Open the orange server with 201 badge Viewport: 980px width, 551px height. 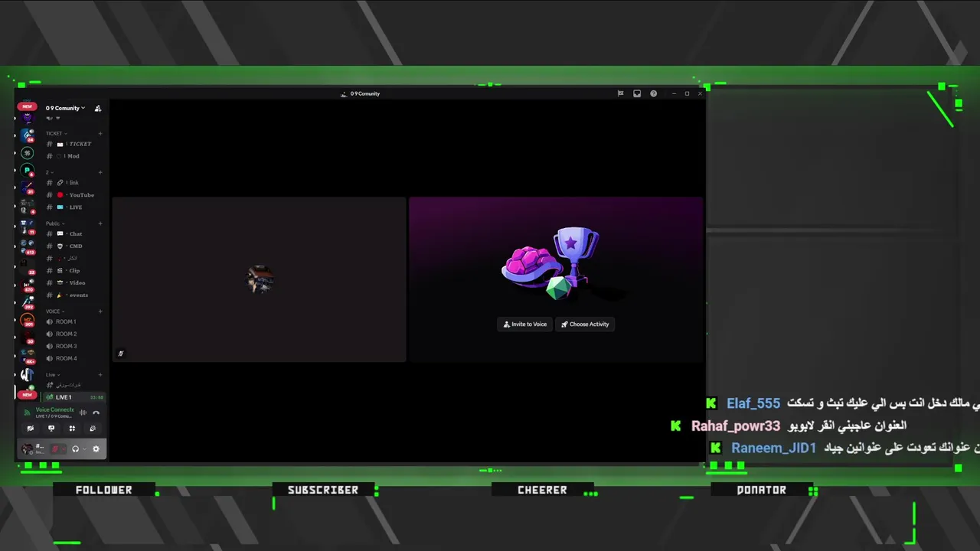(x=28, y=321)
